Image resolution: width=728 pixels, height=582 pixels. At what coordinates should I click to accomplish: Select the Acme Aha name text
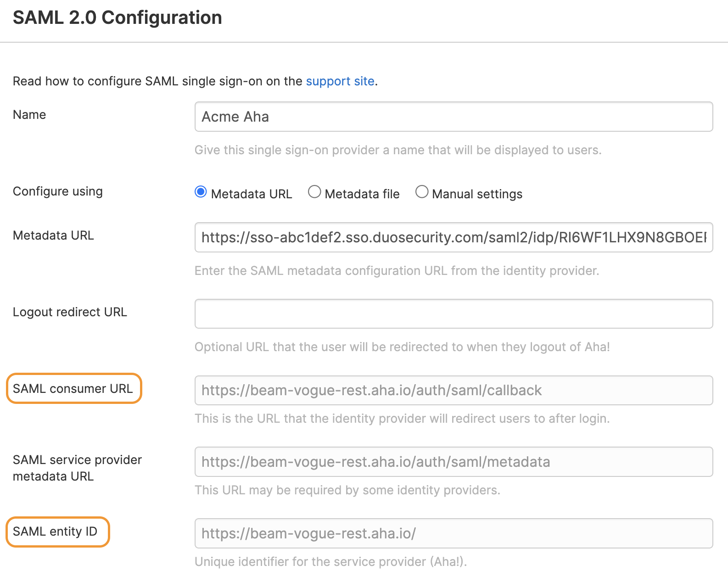235,117
